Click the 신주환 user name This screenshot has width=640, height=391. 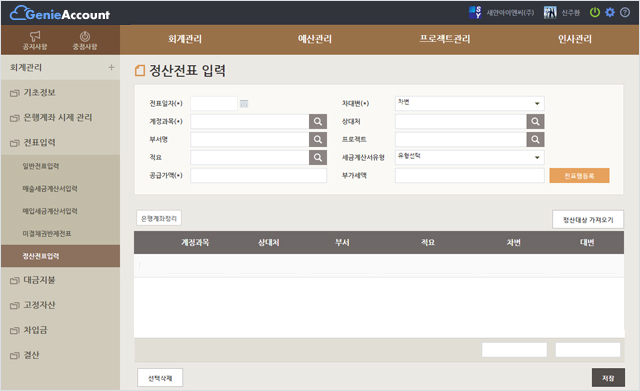click(x=571, y=13)
